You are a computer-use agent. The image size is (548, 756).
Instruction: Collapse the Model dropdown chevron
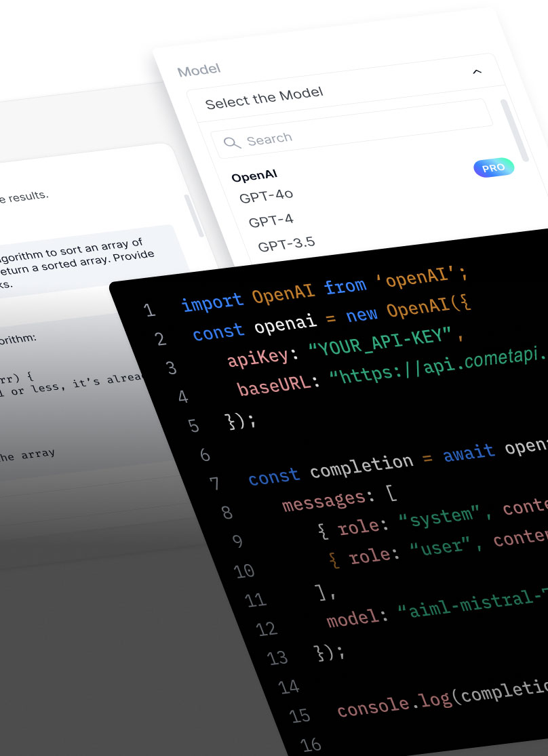pos(477,71)
